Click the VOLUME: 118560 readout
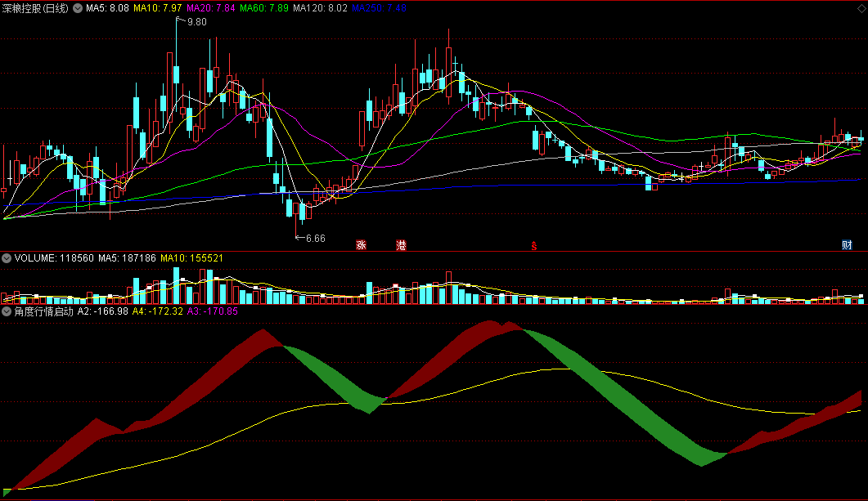The width and height of the screenshot is (868, 501). click(x=54, y=258)
